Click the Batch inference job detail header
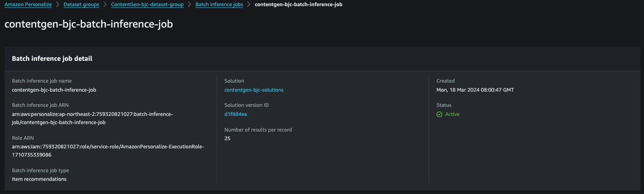Screen dimensions: 644x194 pyautogui.click(x=52, y=59)
